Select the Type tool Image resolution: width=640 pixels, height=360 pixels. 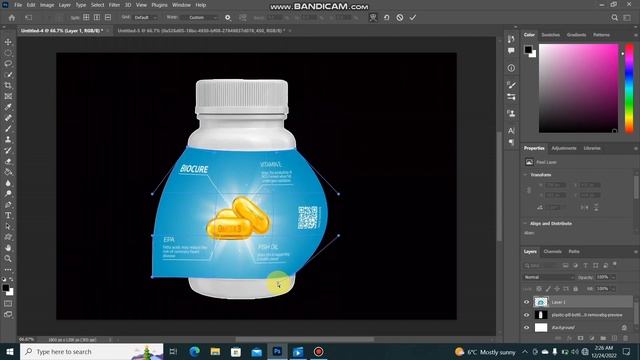tap(8, 216)
